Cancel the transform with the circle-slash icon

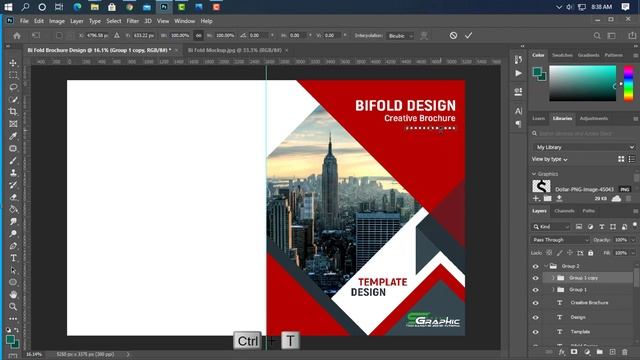click(453, 36)
